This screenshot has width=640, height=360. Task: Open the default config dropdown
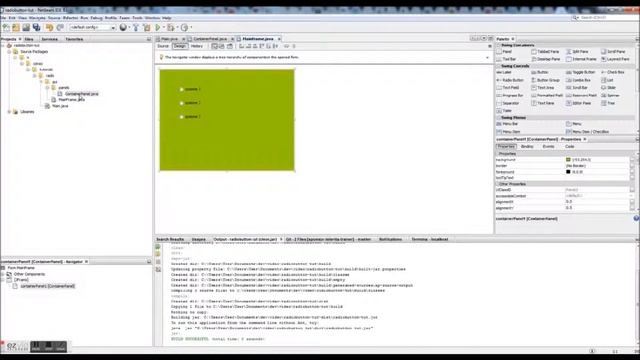93,27
